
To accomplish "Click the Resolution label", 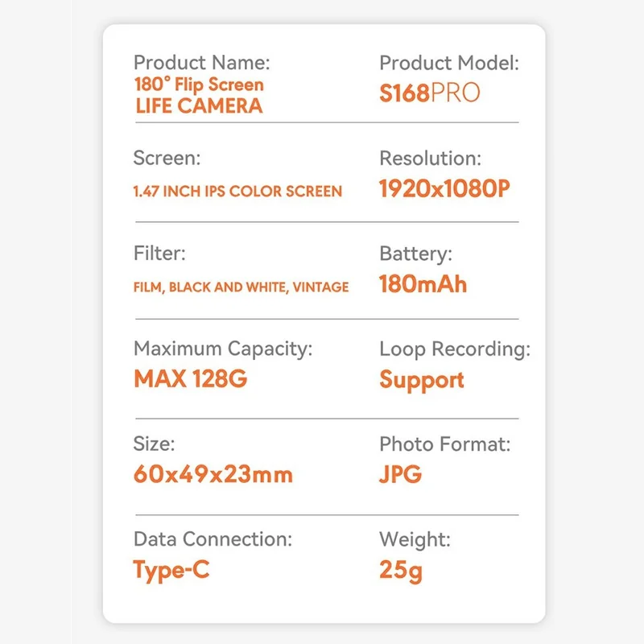I will [430, 158].
